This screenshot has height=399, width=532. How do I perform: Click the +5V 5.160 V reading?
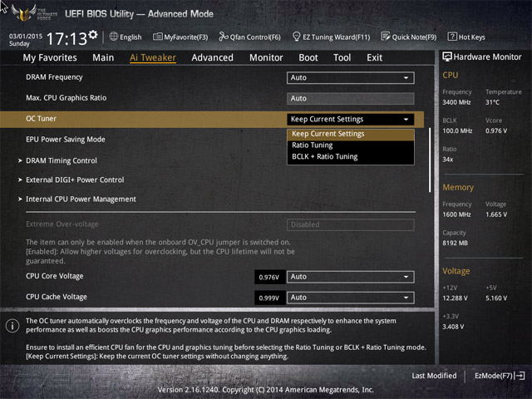click(496, 298)
